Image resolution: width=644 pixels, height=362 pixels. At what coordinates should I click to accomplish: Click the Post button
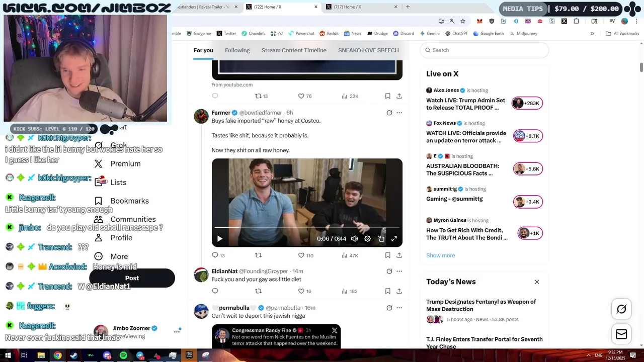coord(132,278)
